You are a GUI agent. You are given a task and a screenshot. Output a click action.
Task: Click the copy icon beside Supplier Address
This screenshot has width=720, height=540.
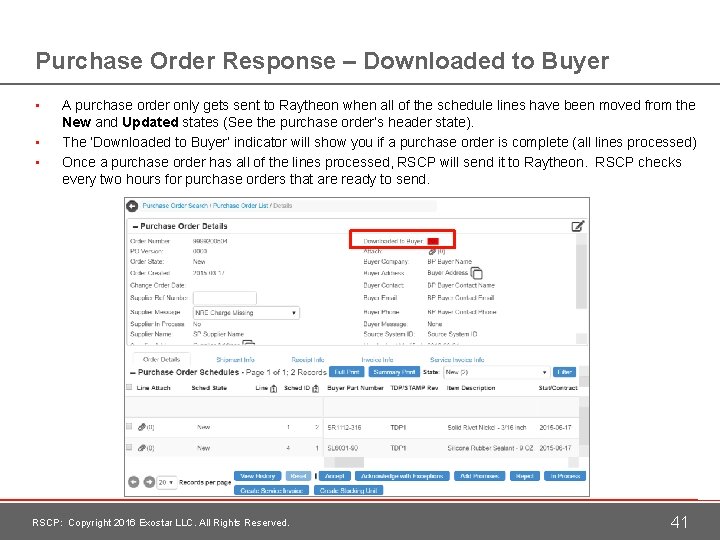point(248,343)
